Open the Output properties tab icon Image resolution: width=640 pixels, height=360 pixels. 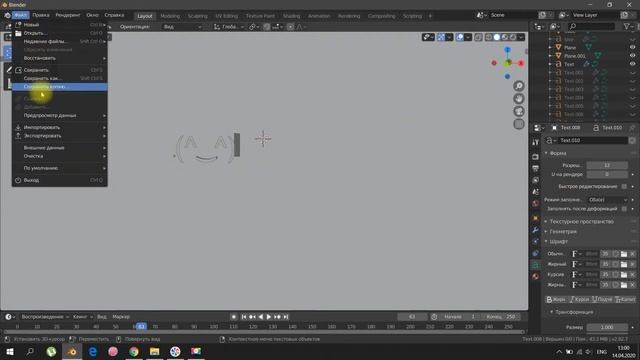[x=536, y=168]
